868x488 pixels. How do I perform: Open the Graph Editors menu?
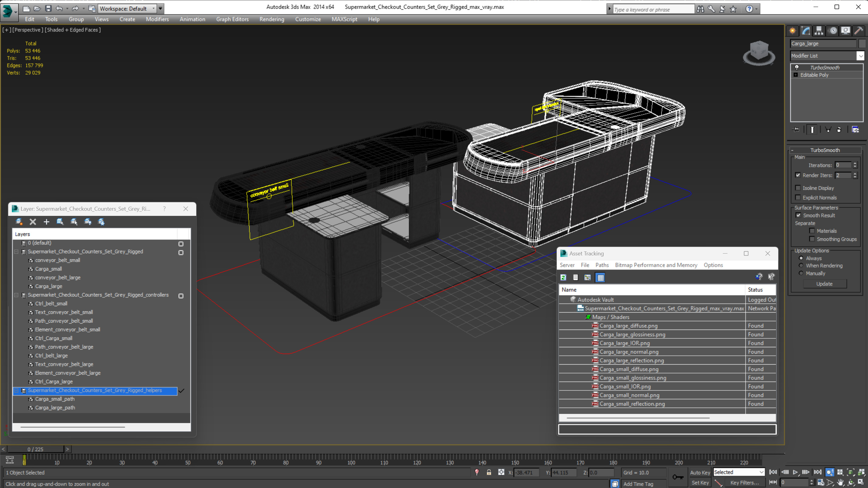tap(232, 19)
